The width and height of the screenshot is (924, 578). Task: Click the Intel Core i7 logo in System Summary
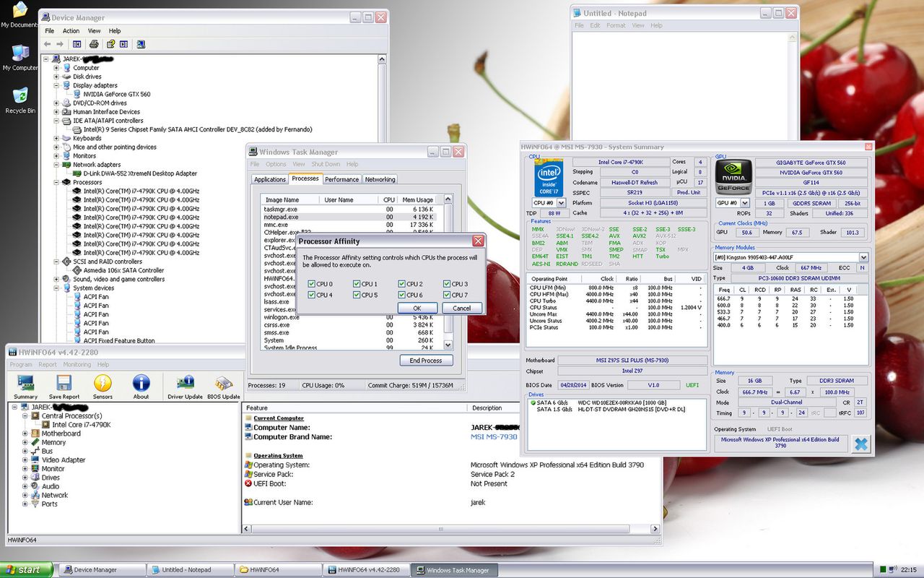pyautogui.click(x=549, y=178)
